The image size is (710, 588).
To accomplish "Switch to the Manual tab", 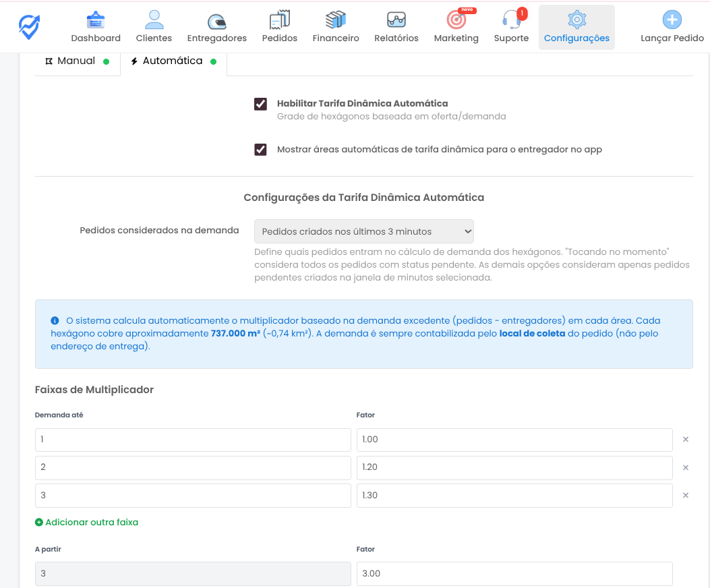I will click(x=76, y=61).
